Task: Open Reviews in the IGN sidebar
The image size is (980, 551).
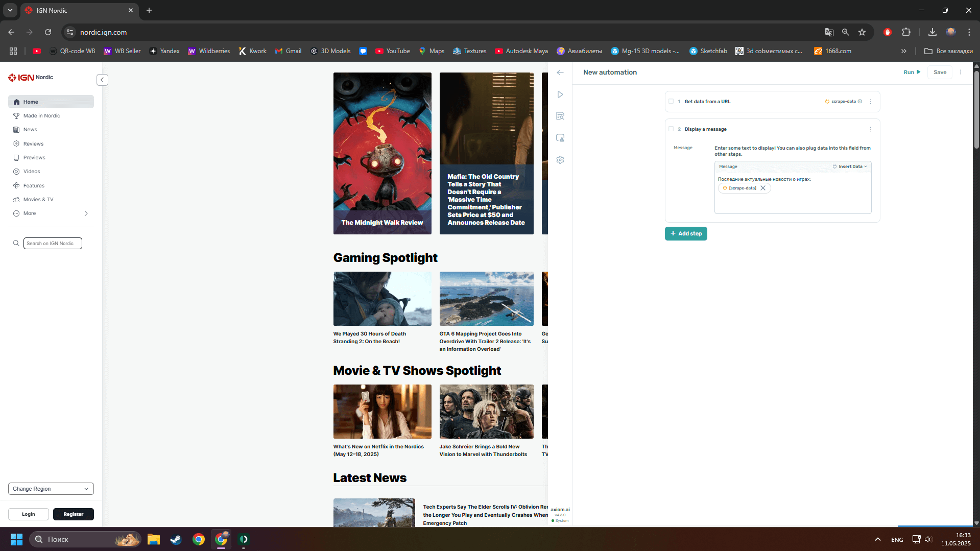Action: coord(51,144)
